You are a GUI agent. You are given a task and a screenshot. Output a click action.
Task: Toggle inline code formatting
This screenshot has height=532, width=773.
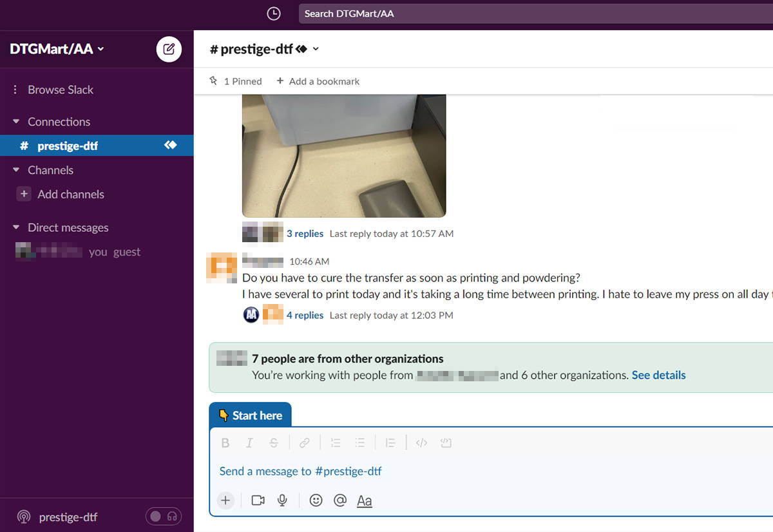(421, 442)
